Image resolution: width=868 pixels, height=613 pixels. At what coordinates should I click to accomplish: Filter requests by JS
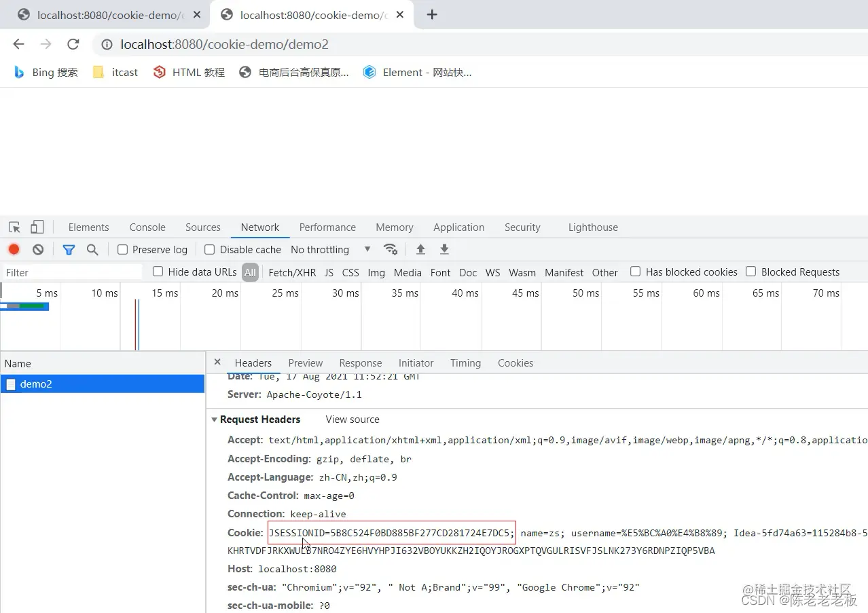329,272
